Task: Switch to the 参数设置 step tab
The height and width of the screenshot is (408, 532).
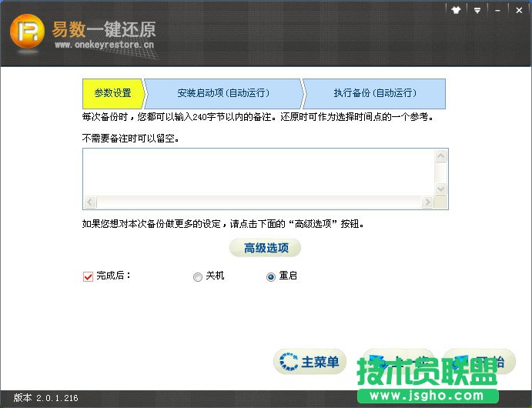Action: point(112,93)
